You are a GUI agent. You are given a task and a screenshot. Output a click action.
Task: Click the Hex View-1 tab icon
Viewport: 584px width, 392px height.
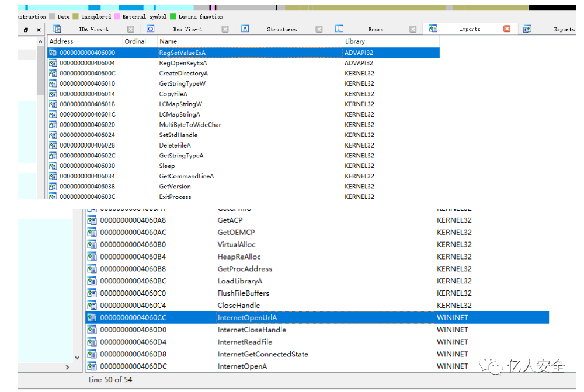tap(151, 29)
